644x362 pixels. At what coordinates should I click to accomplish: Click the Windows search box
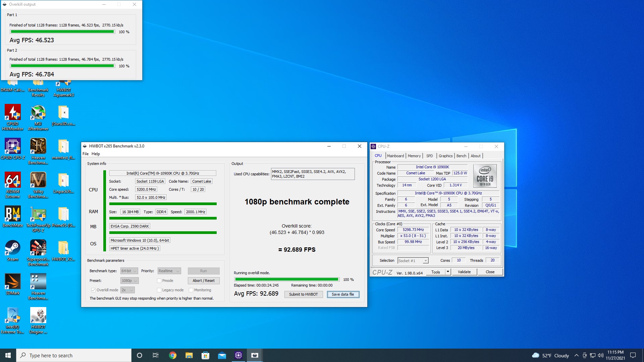74,355
